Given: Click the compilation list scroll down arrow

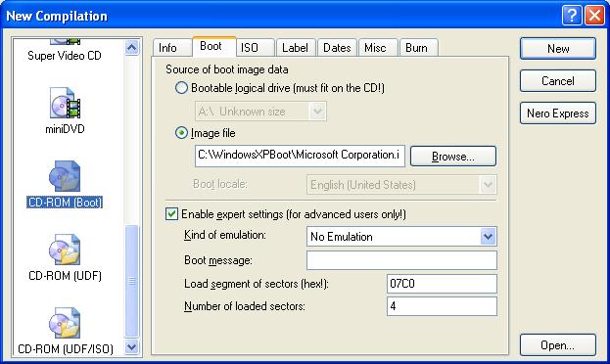Looking at the screenshot, I should (x=132, y=346).
